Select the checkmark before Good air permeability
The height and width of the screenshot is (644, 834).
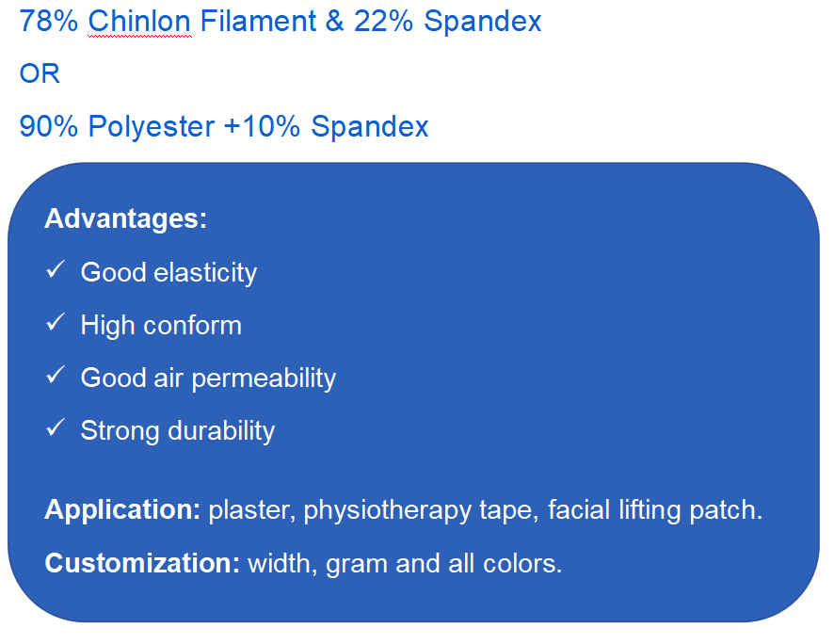(x=55, y=377)
